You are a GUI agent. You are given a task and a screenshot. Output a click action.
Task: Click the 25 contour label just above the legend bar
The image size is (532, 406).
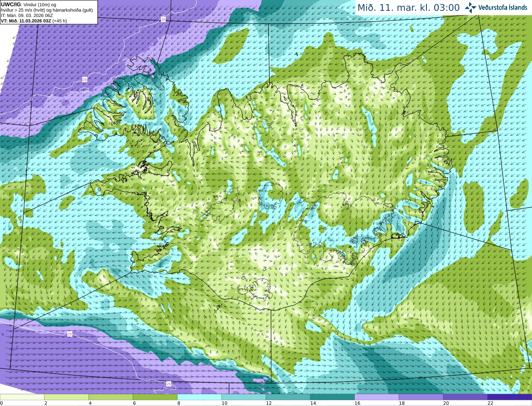coord(169,384)
